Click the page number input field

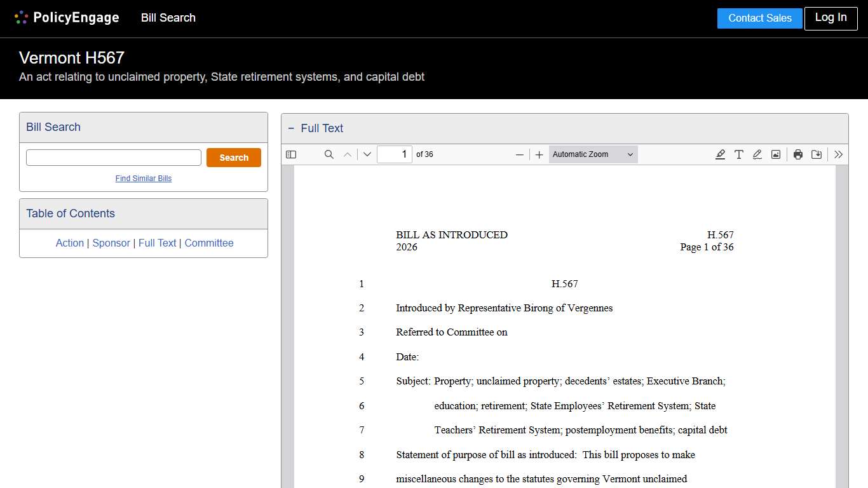click(x=395, y=154)
